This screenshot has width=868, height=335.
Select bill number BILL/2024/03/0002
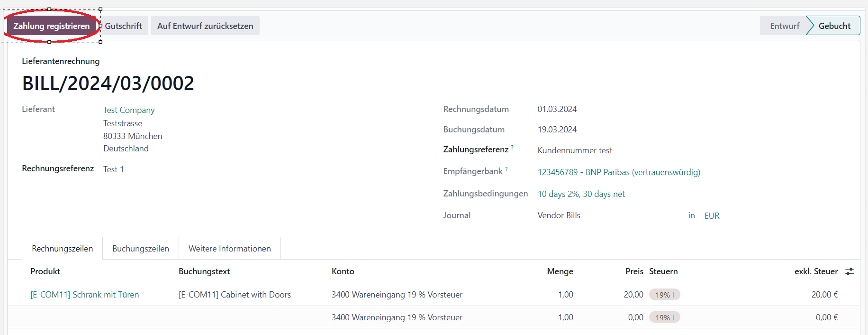coord(108,84)
